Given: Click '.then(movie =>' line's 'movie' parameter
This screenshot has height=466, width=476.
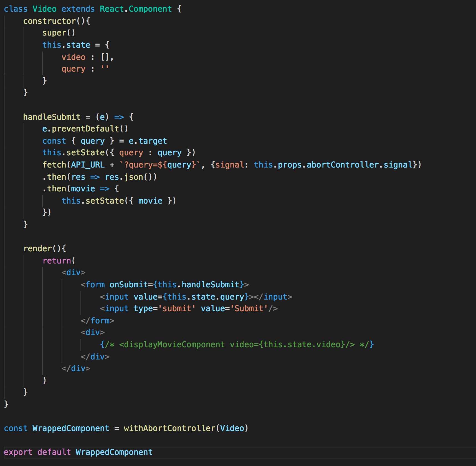Looking at the screenshot, I should pyautogui.click(x=83, y=189).
